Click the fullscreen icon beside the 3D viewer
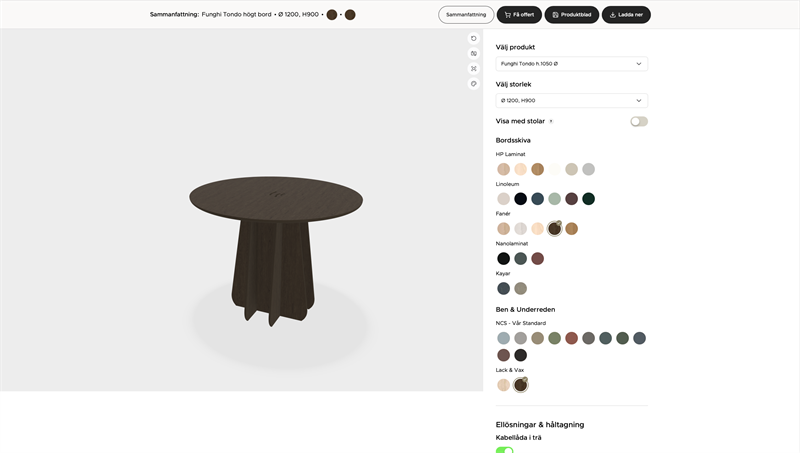Image resolution: width=800 pixels, height=453 pixels. click(x=474, y=69)
